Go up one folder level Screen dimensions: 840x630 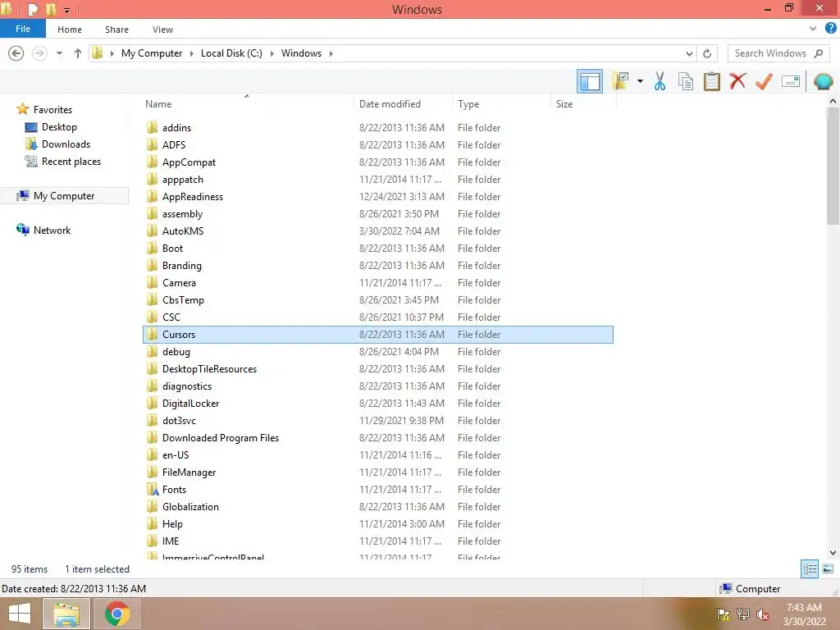78,53
